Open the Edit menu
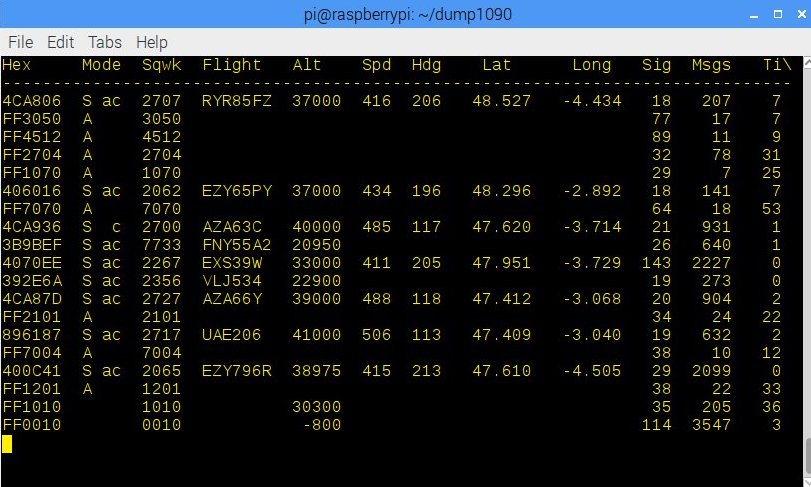 coord(61,42)
